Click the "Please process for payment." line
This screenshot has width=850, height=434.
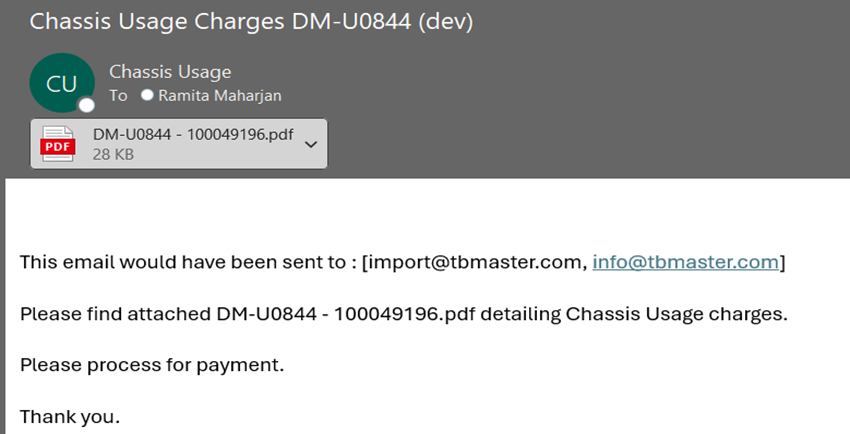pos(152,365)
